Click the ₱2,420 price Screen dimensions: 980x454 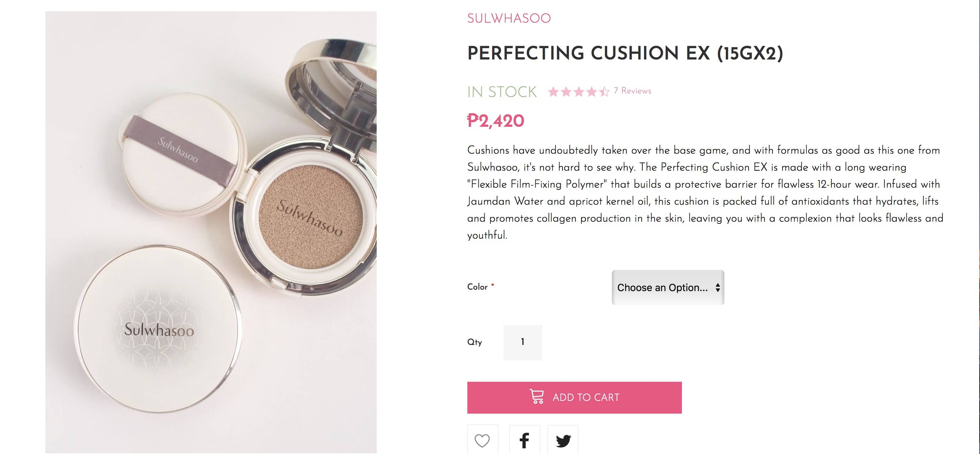(495, 121)
